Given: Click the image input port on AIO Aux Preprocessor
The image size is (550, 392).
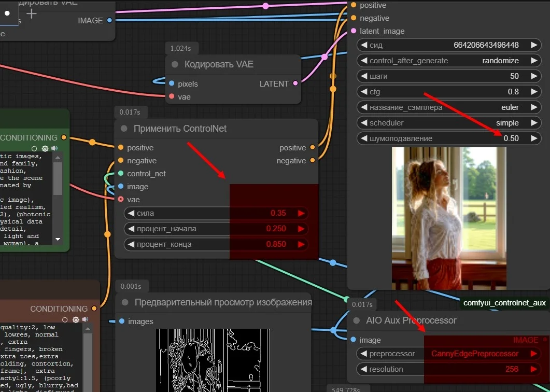Looking at the screenshot, I should pyautogui.click(x=353, y=340).
